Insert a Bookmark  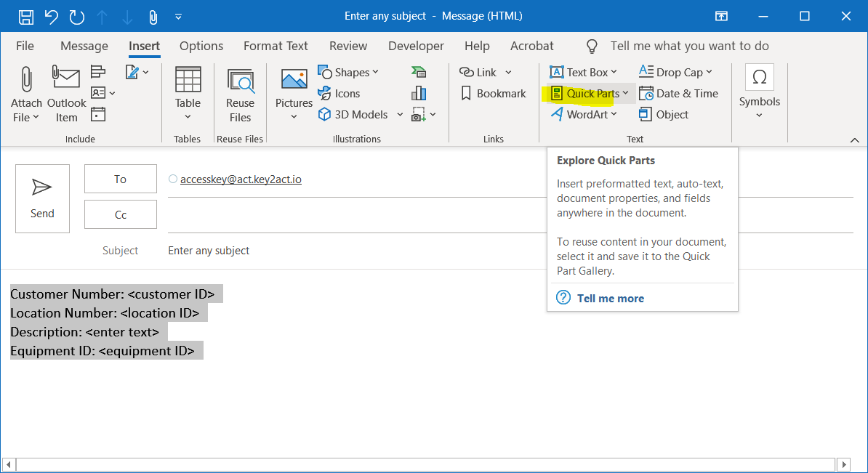coord(494,94)
